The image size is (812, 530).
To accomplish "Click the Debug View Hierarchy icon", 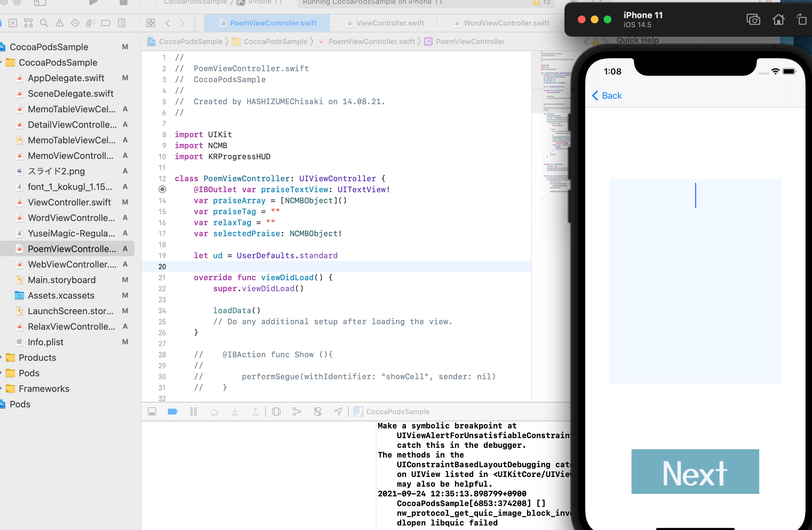I will click(276, 412).
